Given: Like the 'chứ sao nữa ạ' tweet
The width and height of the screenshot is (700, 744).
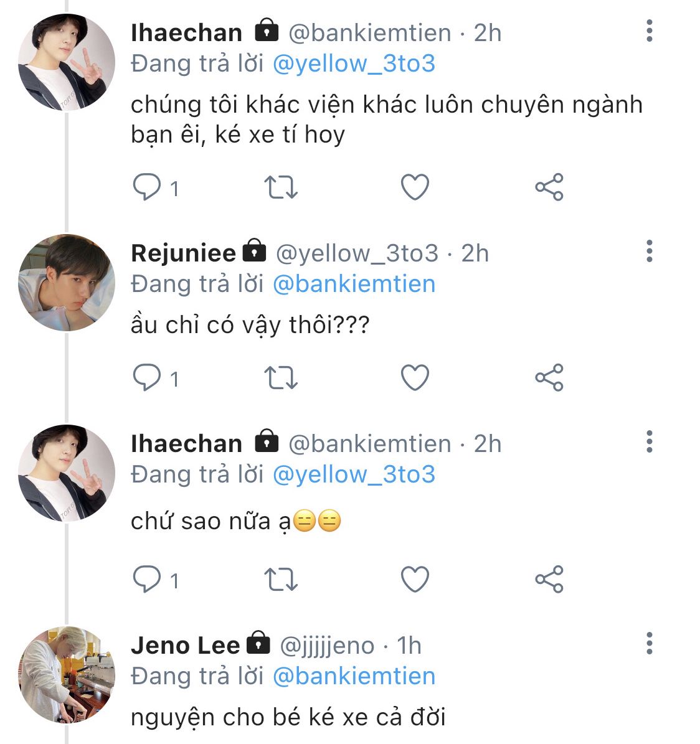Looking at the screenshot, I should pos(415,580).
